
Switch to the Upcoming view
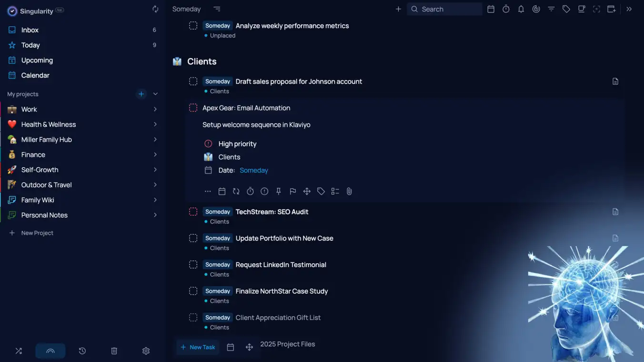(37, 60)
